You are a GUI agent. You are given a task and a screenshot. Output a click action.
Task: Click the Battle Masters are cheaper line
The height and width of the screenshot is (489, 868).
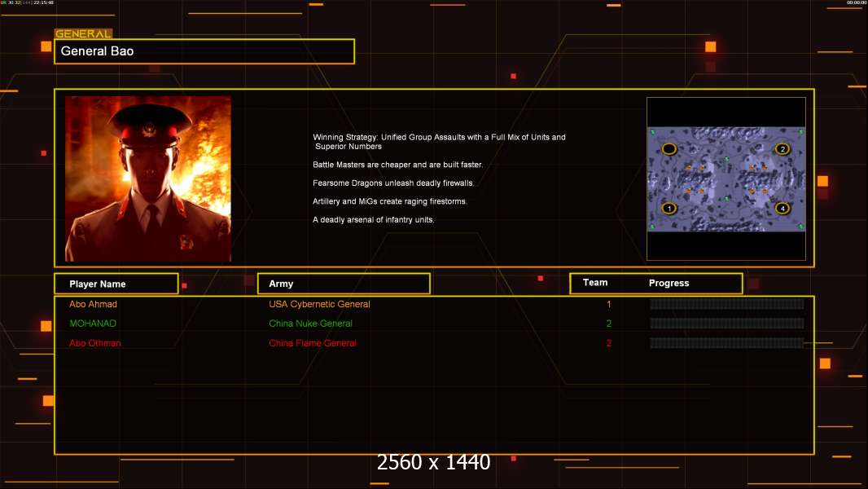[397, 165]
